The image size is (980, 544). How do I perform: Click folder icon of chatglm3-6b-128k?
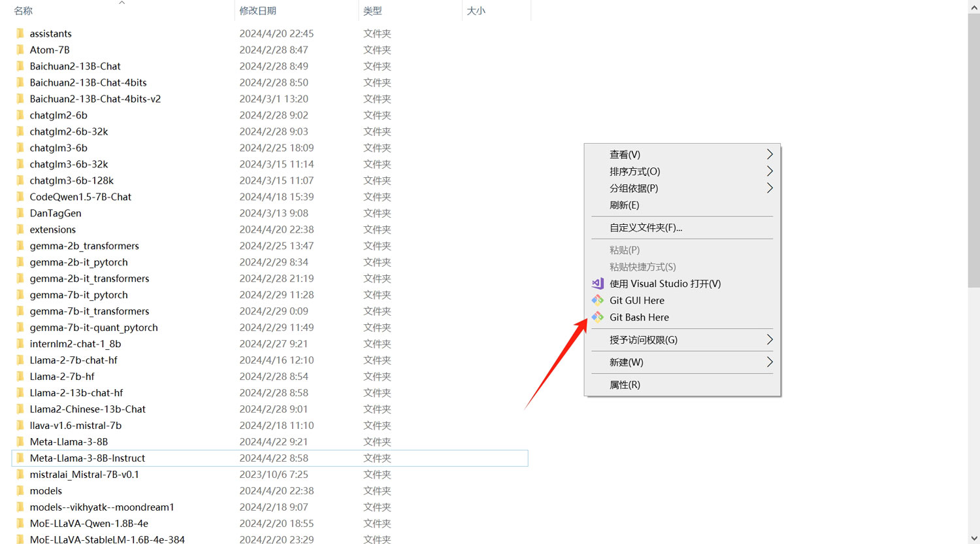tap(20, 180)
